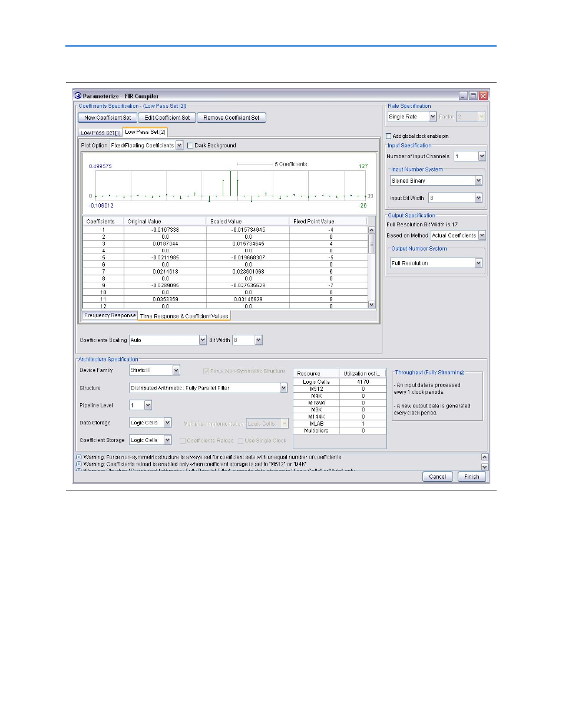Open the Single Rate dropdown
Image resolution: width=562 pixels, height=728 pixels.
click(x=433, y=117)
